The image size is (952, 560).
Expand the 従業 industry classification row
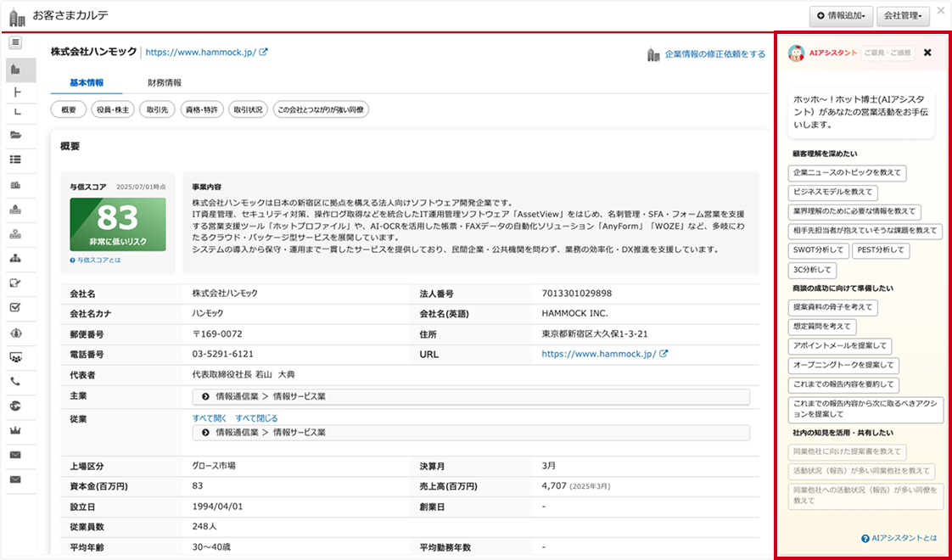tap(471, 433)
